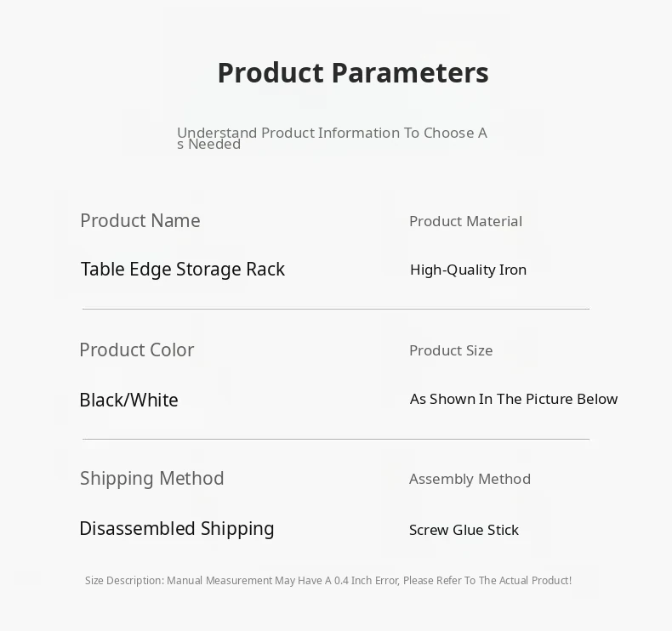This screenshot has height=631, width=672.
Task: Select the Product Material label
Action: click(465, 221)
